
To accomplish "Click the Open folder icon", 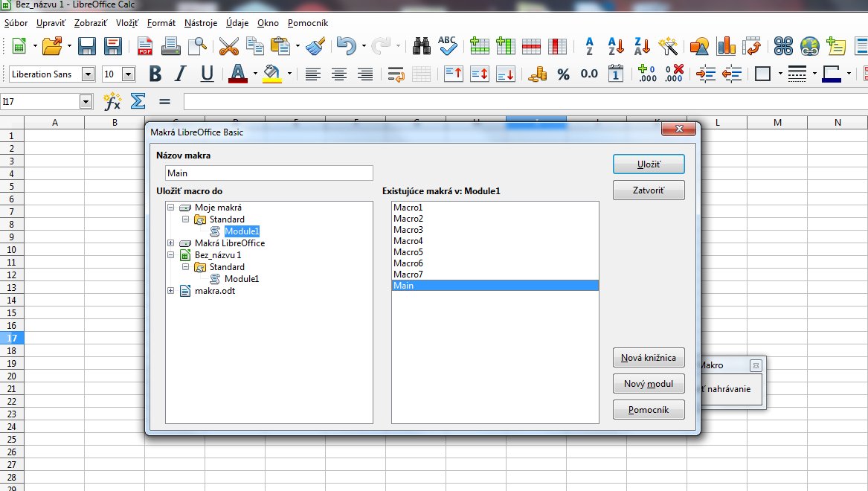I will (x=52, y=46).
